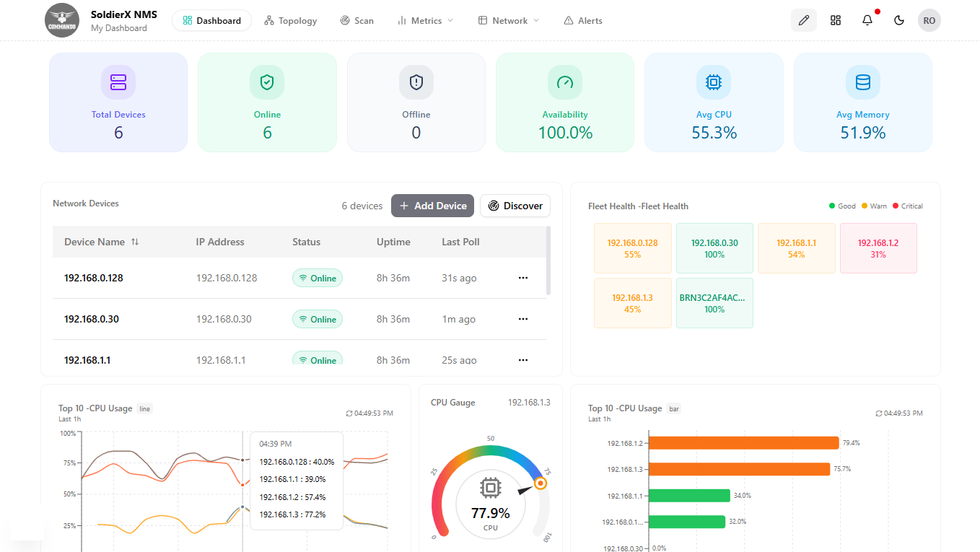Click the CPU gauge needle marker
The height and width of the screenshot is (552, 980).
tap(540, 483)
